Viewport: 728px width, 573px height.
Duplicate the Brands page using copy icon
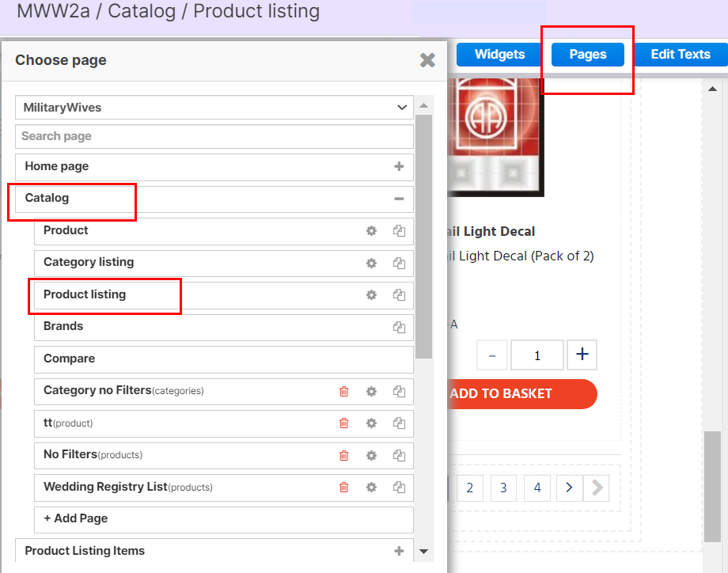[399, 327]
